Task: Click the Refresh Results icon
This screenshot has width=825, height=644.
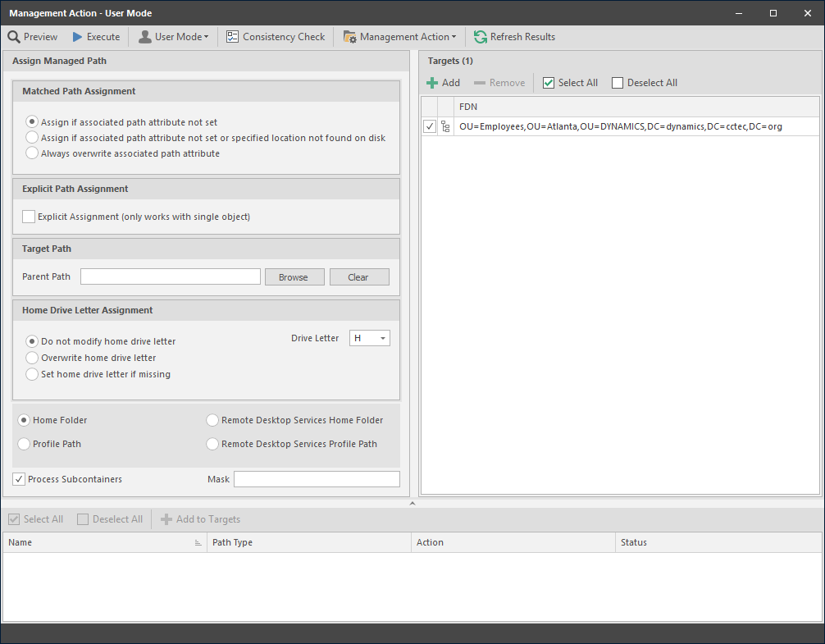Action: 481,37
